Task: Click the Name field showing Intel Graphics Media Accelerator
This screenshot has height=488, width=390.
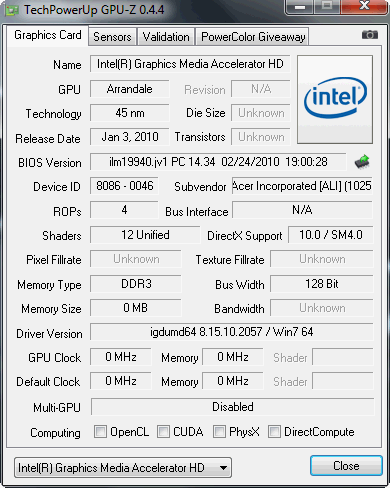Action: pyautogui.click(x=190, y=64)
